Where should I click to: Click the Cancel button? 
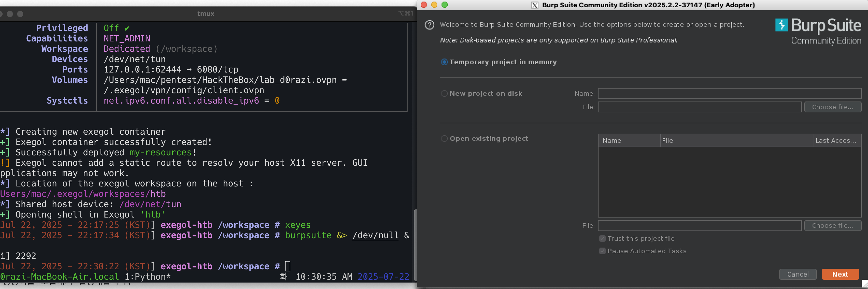tap(798, 274)
